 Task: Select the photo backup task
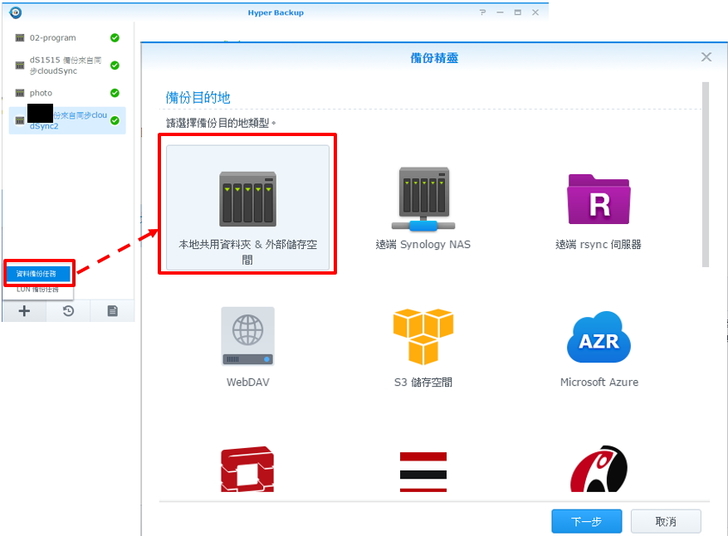point(67,93)
